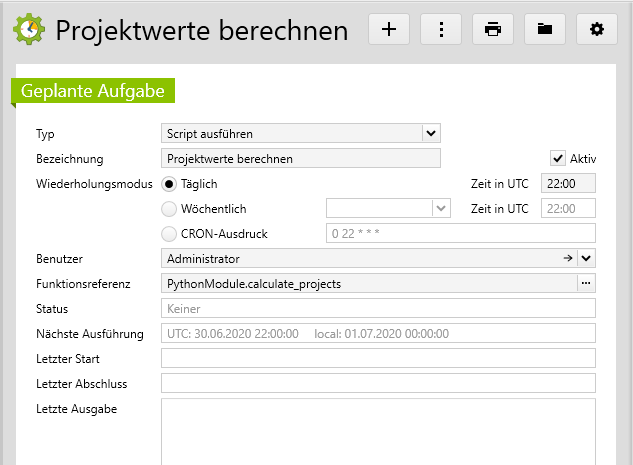
Task: Select the Wöchentlich radio button
Action: pos(169,209)
